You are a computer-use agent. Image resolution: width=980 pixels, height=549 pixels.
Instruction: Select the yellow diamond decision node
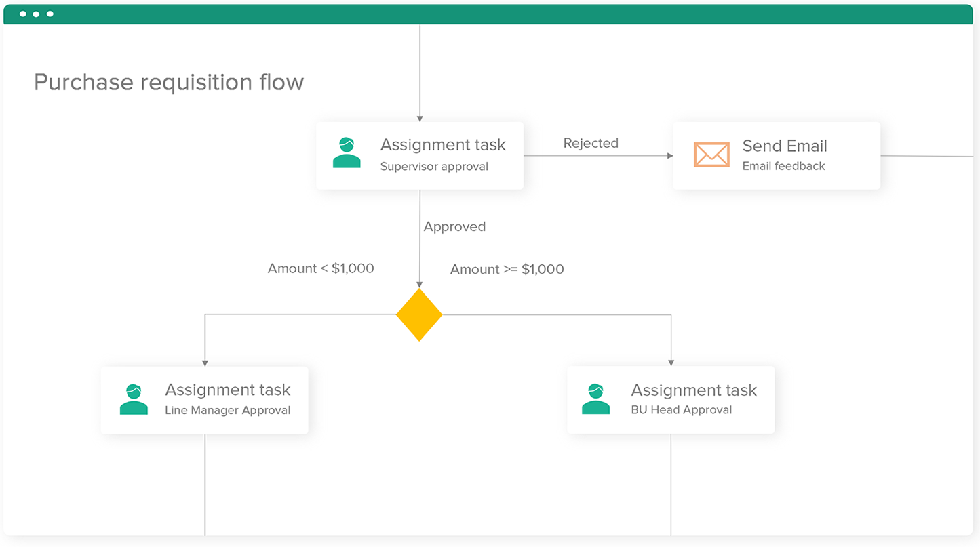coord(419,314)
